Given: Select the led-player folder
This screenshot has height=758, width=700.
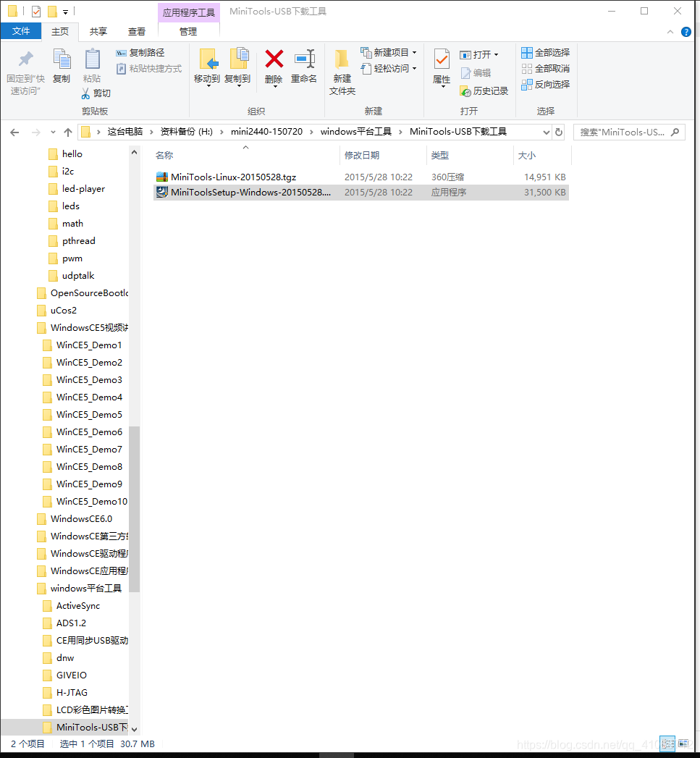Looking at the screenshot, I should [x=83, y=189].
